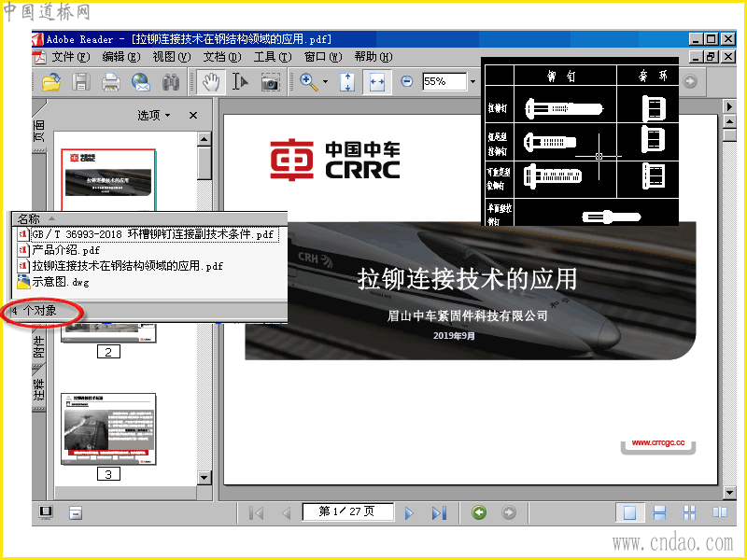Restore the document window in the menu bar
This screenshot has height=560, width=747.
point(712,57)
